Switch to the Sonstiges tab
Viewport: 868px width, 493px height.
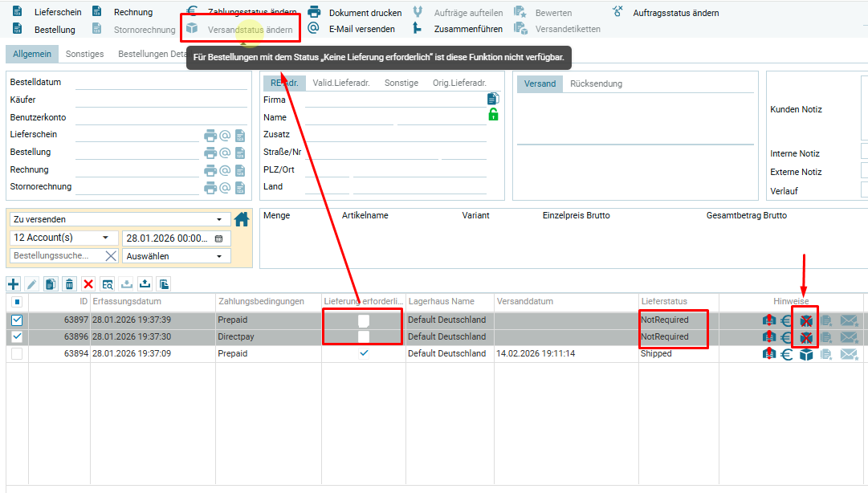click(84, 54)
